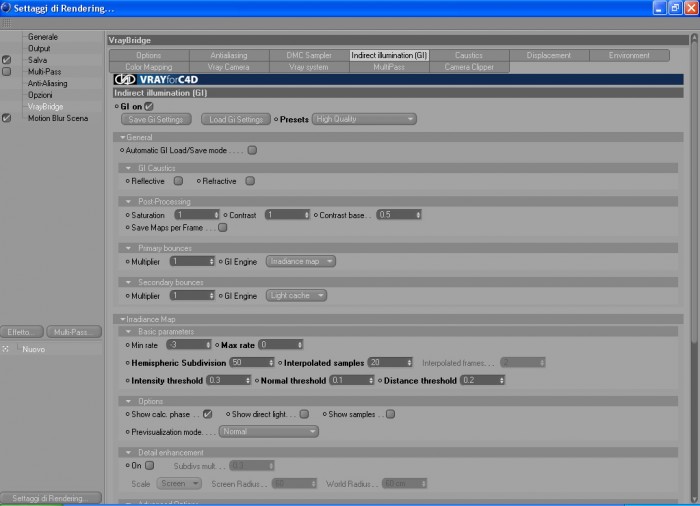Collapse the Post-Processing section

[x=129, y=202]
